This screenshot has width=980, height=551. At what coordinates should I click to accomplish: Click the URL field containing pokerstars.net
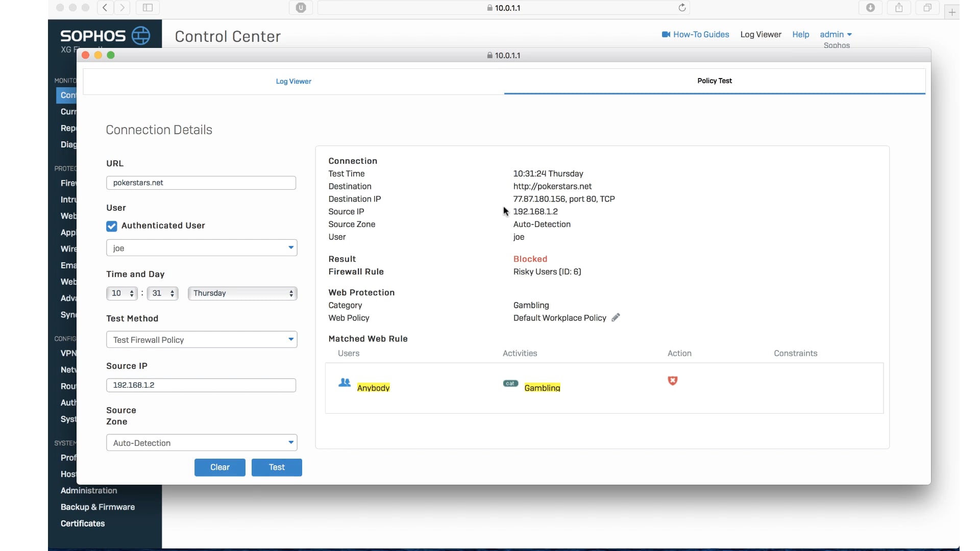(x=201, y=183)
